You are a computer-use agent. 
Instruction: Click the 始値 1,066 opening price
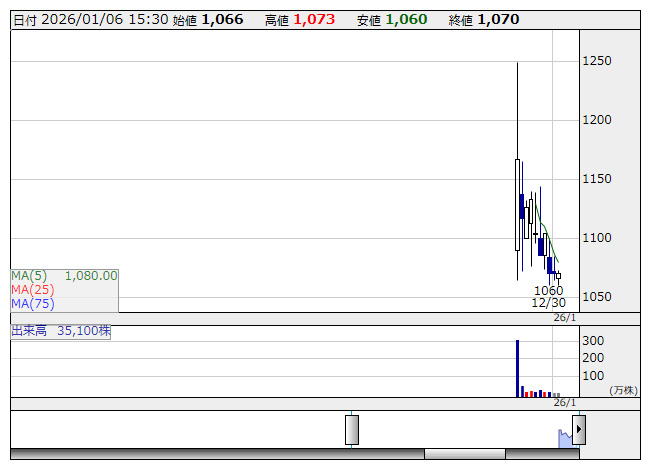(x=208, y=20)
